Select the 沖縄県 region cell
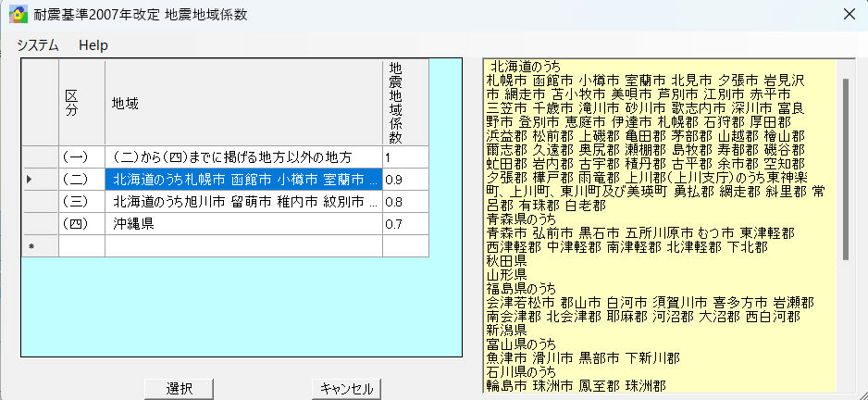Screen dimensions: 868x400 (243, 224)
